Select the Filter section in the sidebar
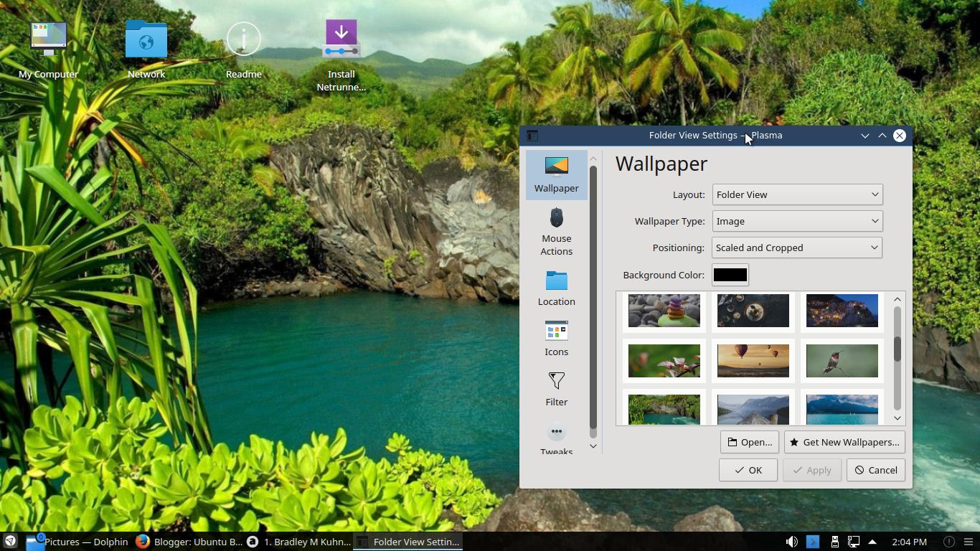The height and width of the screenshot is (551, 980). tap(556, 387)
